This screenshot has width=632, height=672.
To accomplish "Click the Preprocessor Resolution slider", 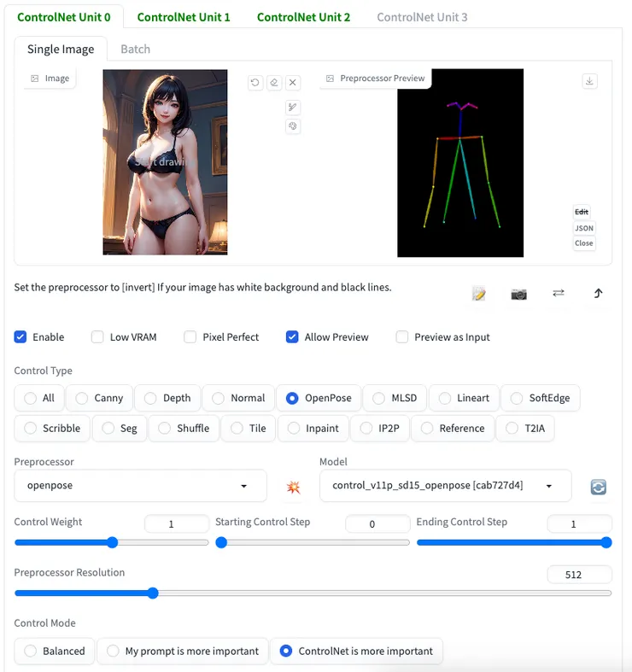I will click(x=313, y=593).
